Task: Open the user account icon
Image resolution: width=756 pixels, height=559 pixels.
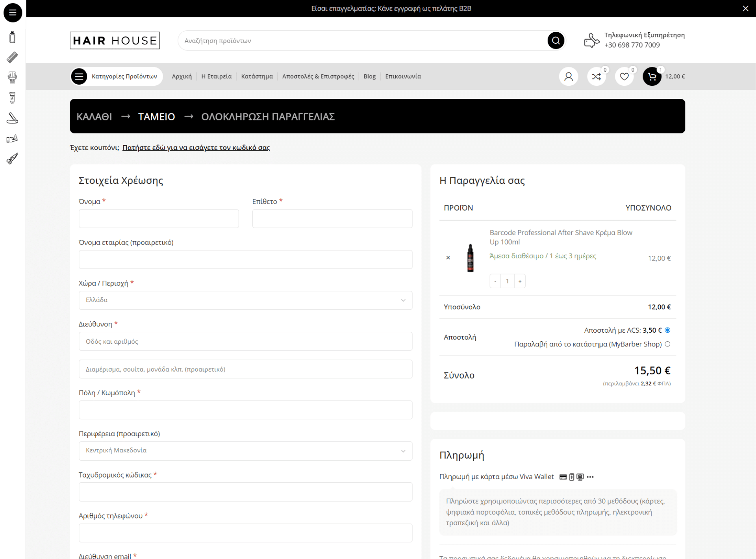Action: click(x=568, y=76)
